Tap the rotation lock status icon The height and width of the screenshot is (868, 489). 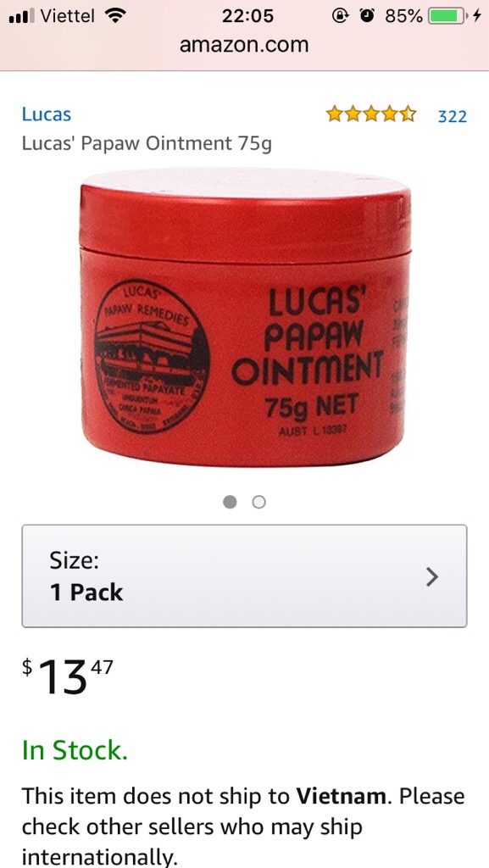340,16
